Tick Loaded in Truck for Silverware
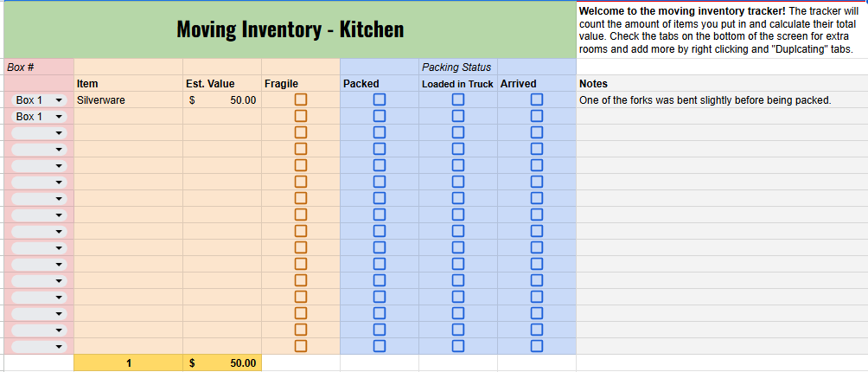 [458, 100]
